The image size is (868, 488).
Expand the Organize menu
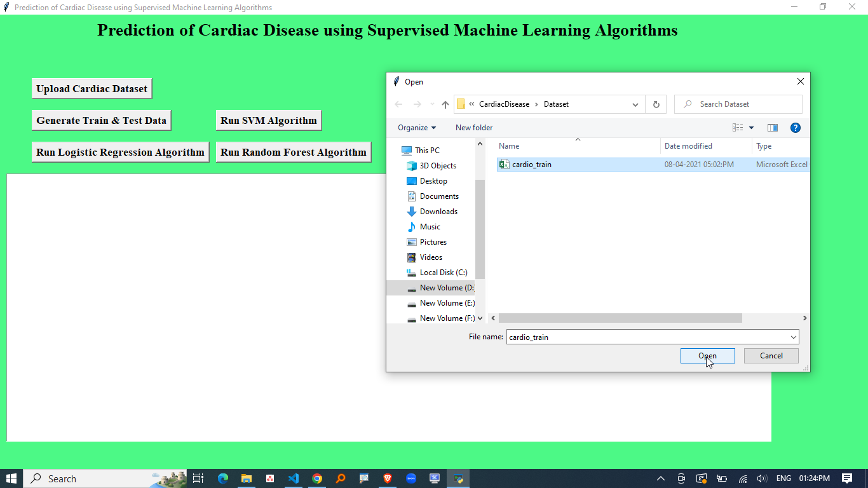coord(417,128)
